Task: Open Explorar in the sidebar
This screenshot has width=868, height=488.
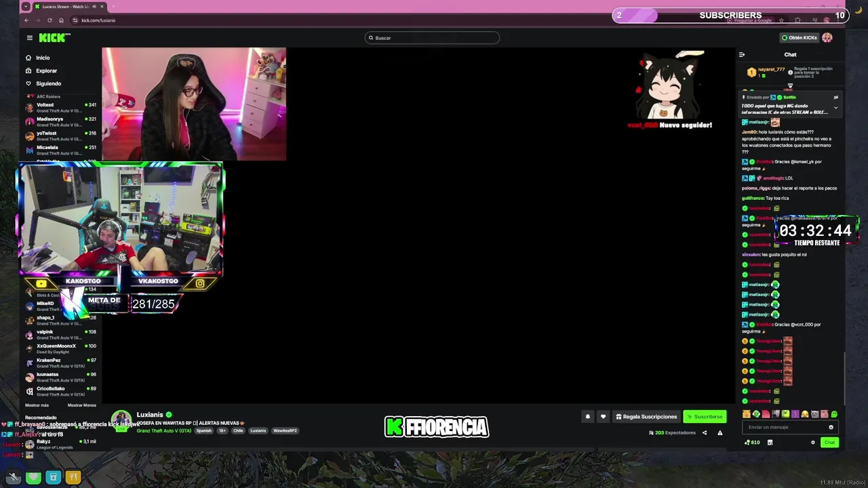Action: tap(41, 70)
